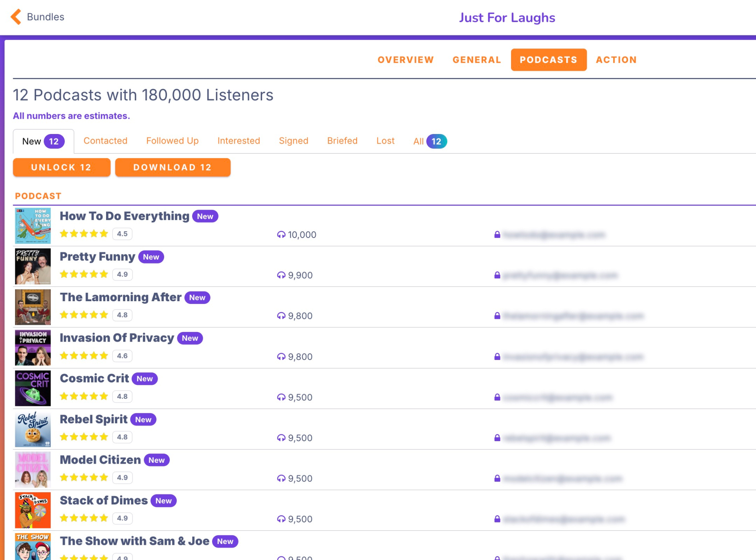Image resolution: width=756 pixels, height=560 pixels.
Task: Open the Overview tab
Action: point(405,60)
